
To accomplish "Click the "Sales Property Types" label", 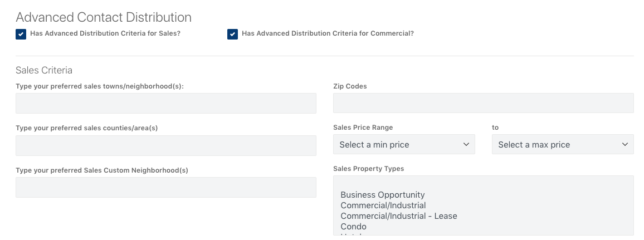I will point(368,169).
